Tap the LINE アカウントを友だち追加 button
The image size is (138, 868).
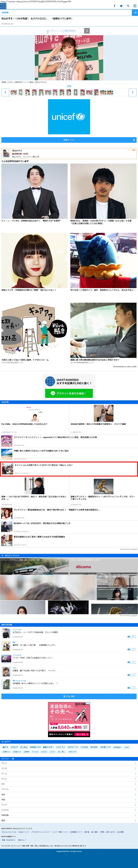(69, 393)
